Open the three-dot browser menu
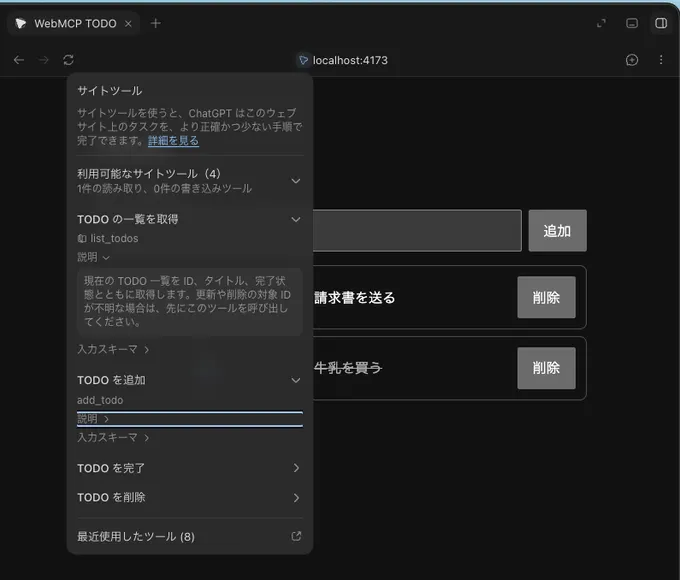The image size is (680, 580). click(661, 60)
